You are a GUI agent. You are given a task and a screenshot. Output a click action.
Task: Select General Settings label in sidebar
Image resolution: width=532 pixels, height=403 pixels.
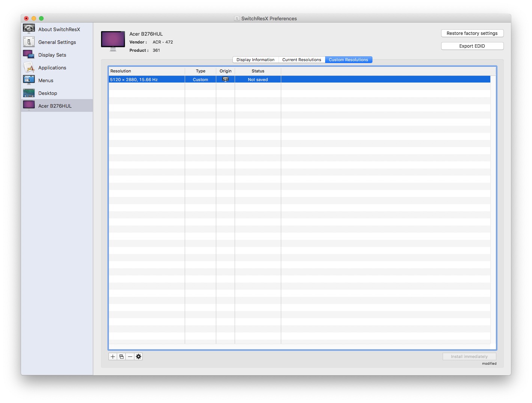tap(57, 42)
